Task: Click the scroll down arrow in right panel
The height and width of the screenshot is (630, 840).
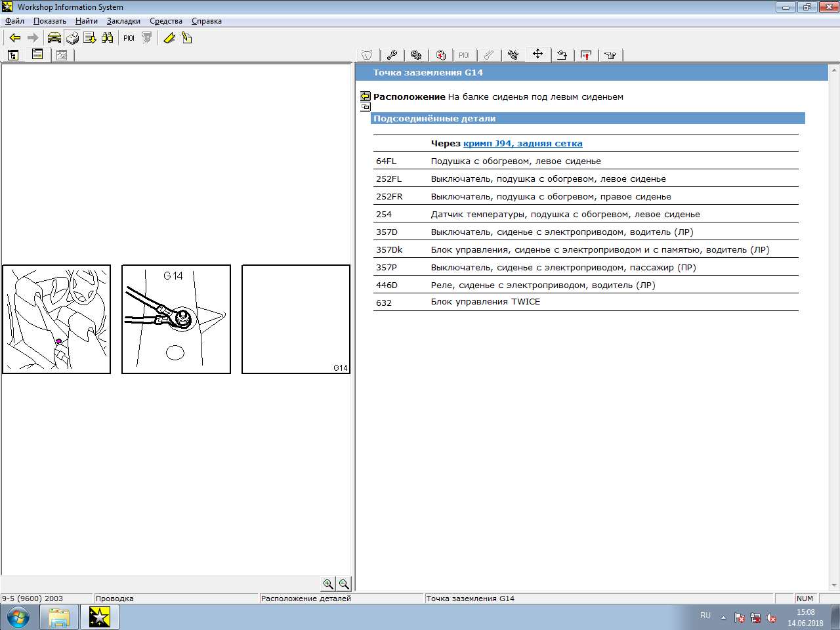Action: (834, 585)
